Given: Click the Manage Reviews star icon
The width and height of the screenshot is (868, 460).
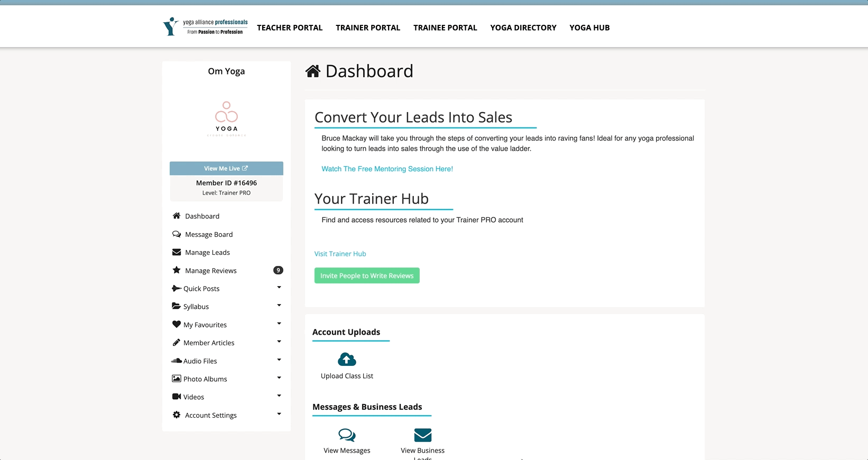Looking at the screenshot, I should 177,270.
